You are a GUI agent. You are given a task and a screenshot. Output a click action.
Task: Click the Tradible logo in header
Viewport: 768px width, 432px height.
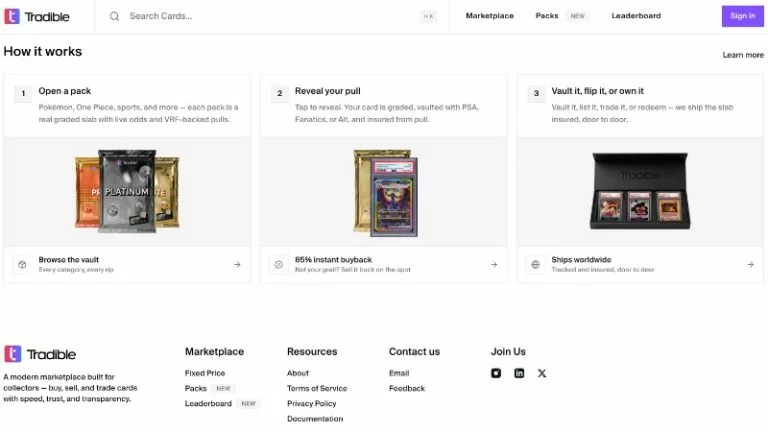pyautogui.click(x=37, y=16)
